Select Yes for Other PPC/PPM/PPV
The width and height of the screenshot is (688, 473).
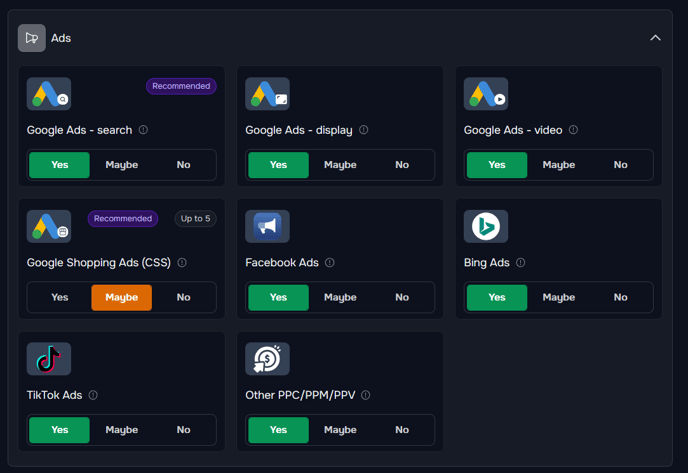[278, 430]
